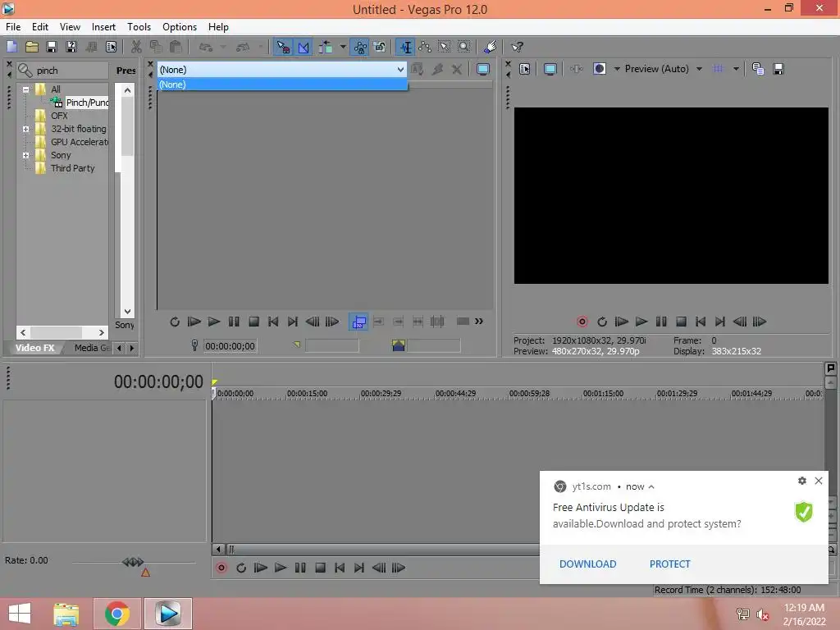
Task: Select the Normal Edit tool
Action: pyautogui.click(x=405, y=47)
